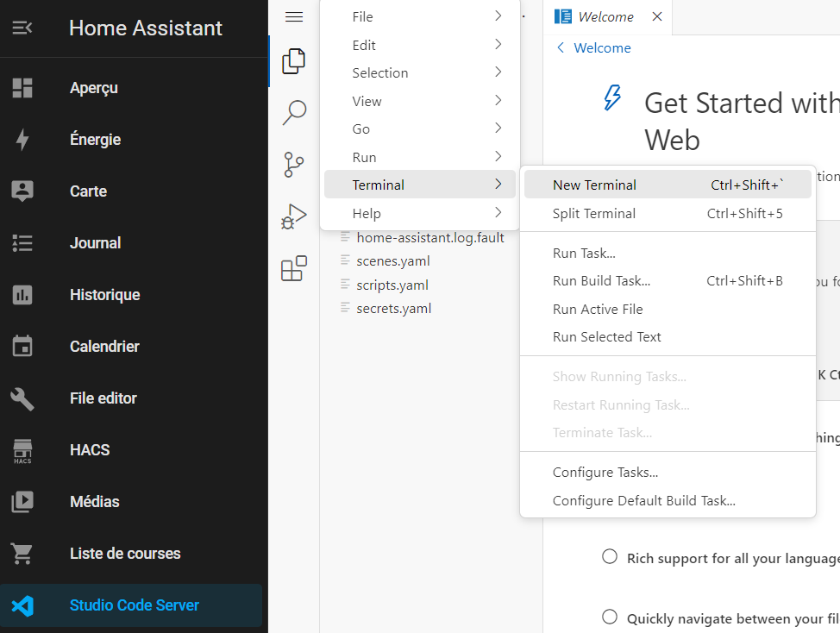Open the Historique chart icon
Screen dimensions: 840x633
coord(22,295)
